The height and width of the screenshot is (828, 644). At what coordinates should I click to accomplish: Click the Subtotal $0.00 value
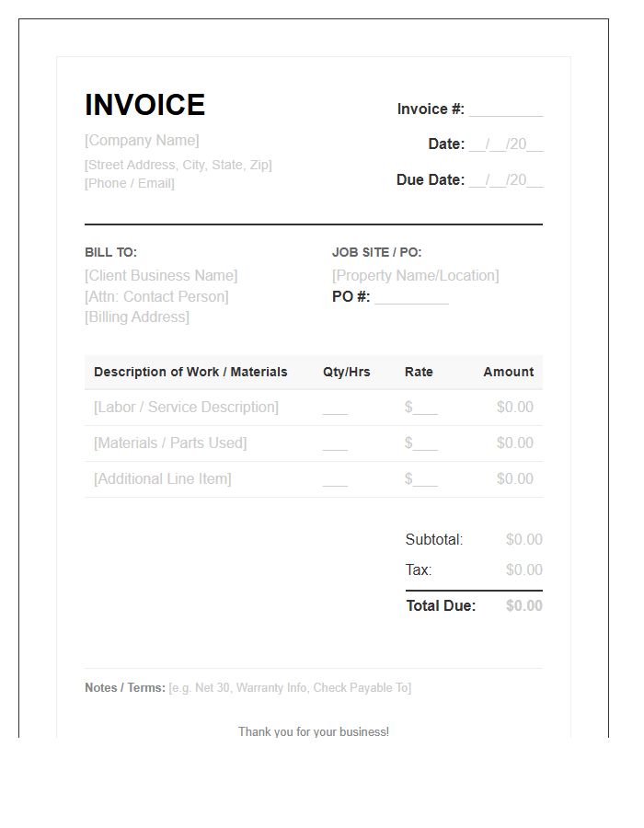click(524, 540)
